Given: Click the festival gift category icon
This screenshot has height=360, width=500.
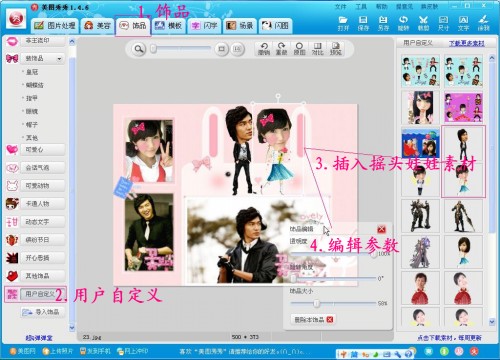Looking at the screenshot, I should click(12, 240).
